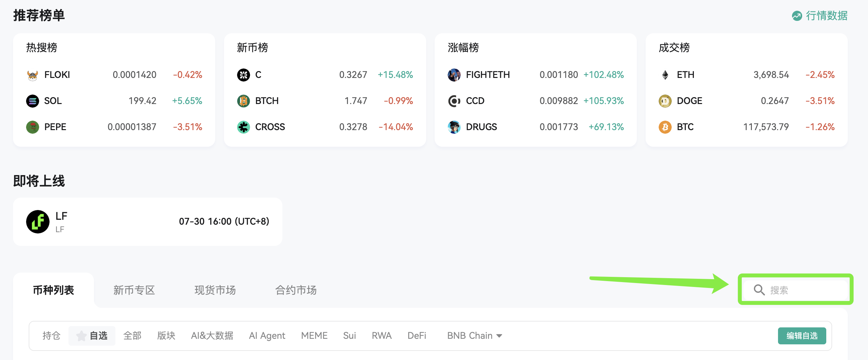Click the BTCH coin icon
This screenshot has height=360, width=868.
pos(243,101)
